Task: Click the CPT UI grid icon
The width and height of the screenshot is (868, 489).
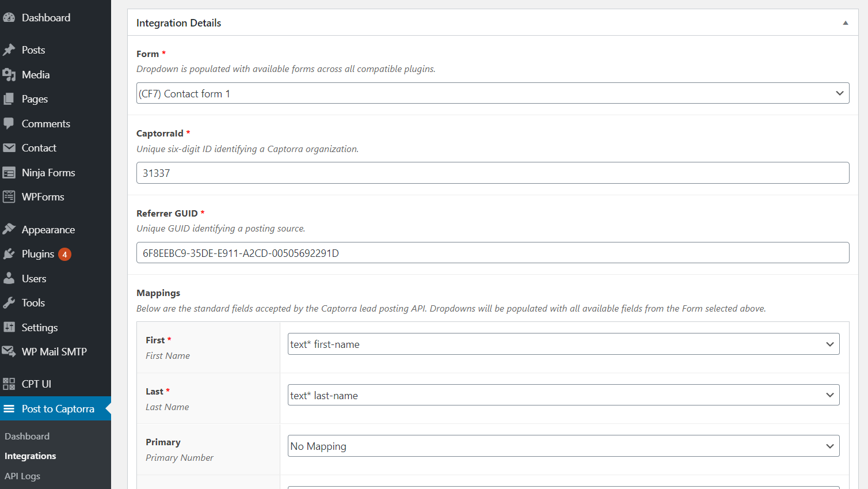Action: [x=9, y=384]
